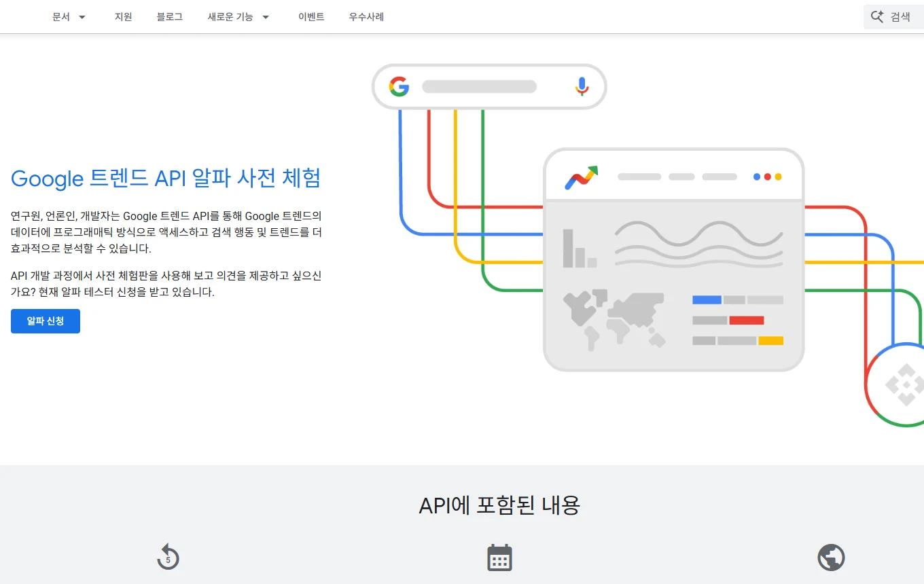Click the 알파 신청 button

click(45, 321)
